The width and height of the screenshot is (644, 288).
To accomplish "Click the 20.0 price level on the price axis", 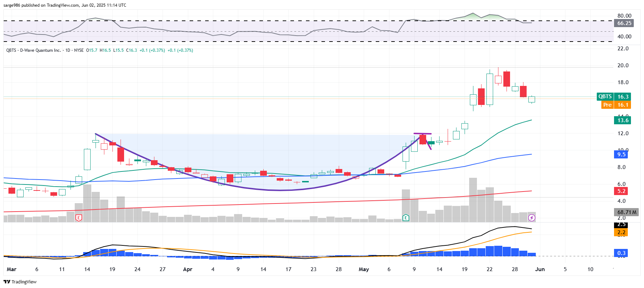I will click(x=623, y=65).
